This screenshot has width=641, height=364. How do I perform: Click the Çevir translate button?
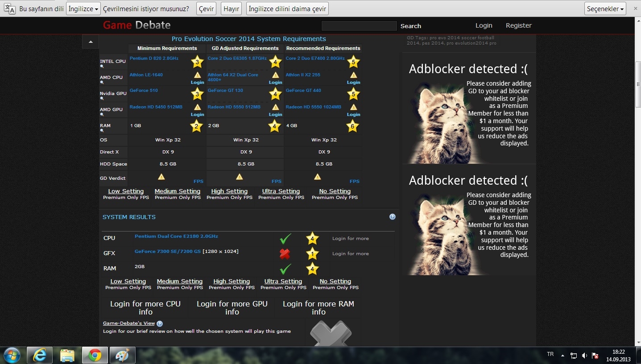pyautogui.click(x=206, y=8)
